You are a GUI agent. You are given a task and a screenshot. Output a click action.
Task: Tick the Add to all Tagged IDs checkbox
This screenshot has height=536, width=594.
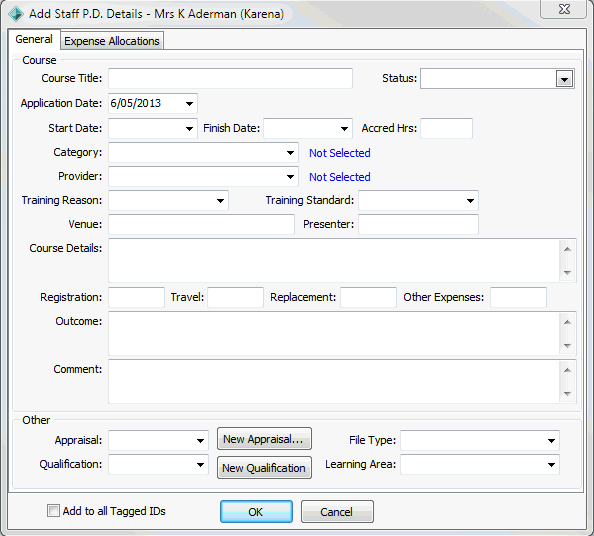(53, 511)
